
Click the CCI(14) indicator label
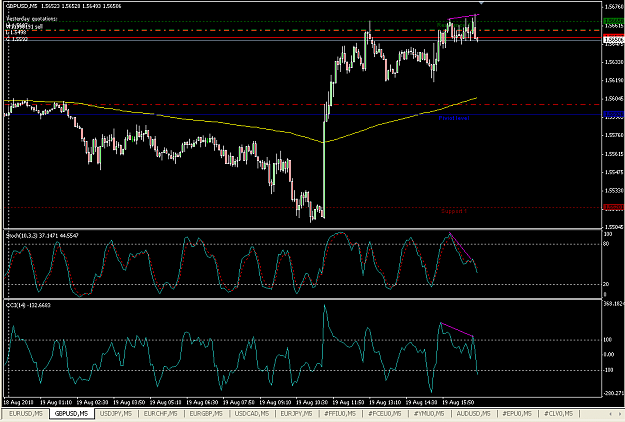(x=28, y=305)
